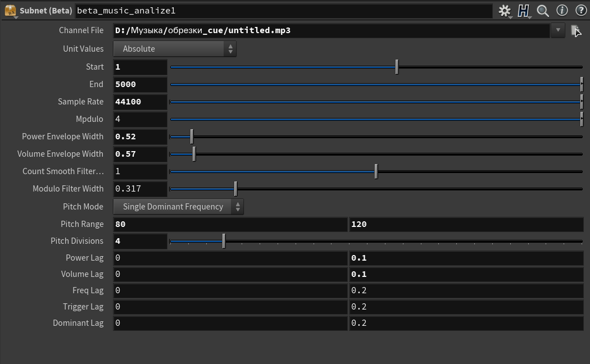The height and width of the screenshot is (364, 590).
Task: Open the node info icon
Action: (561, 11)
